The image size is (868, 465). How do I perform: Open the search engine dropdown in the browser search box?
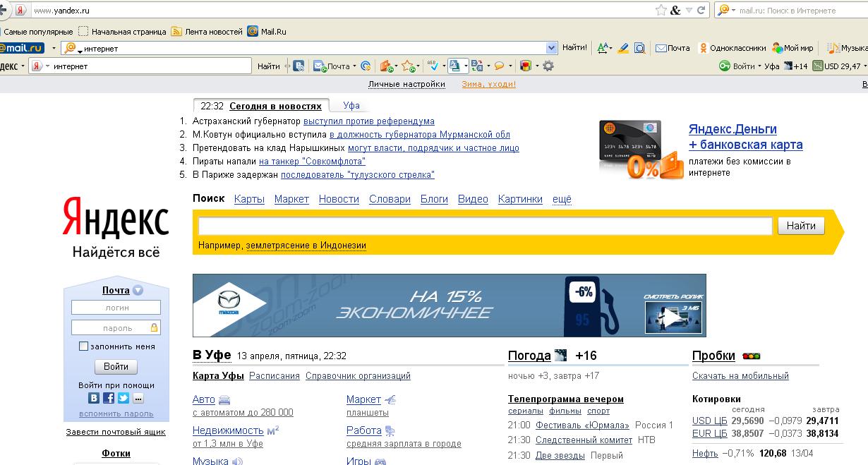point(733,11)
